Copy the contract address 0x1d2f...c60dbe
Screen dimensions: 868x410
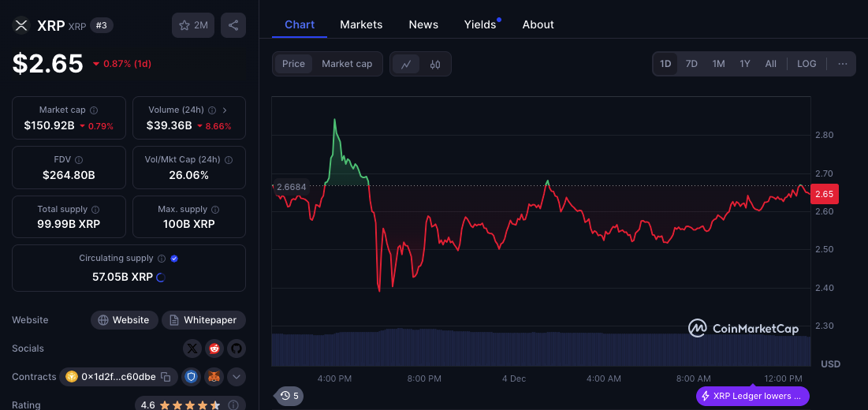[166, 377]
